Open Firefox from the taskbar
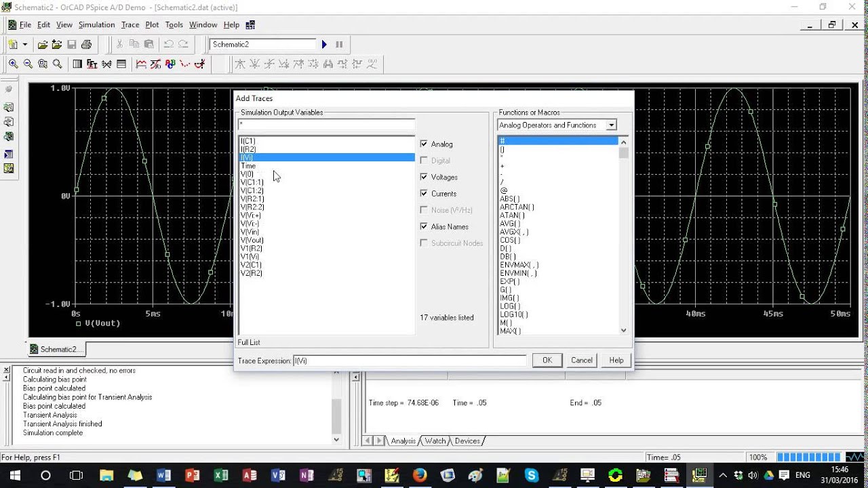This screenshot has width=868, height=488. pos(420,475)
